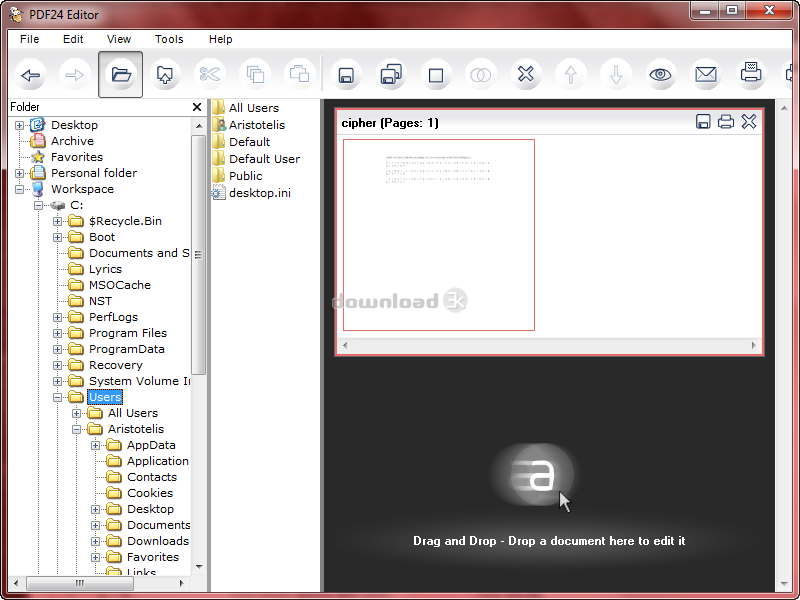This screenshot has width=800, height=600.
Task: Split the document with the X split icon
Action: click(x=525, y=74)
